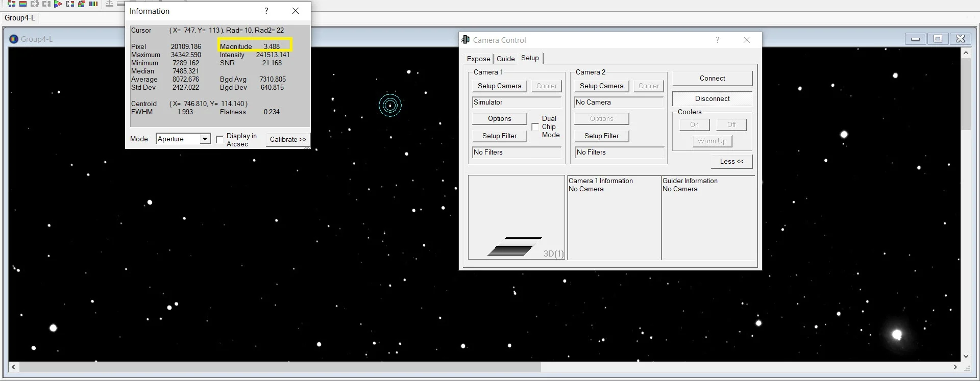
Task: Click the color triangle toolbar icon
Action: click(58, 4)
